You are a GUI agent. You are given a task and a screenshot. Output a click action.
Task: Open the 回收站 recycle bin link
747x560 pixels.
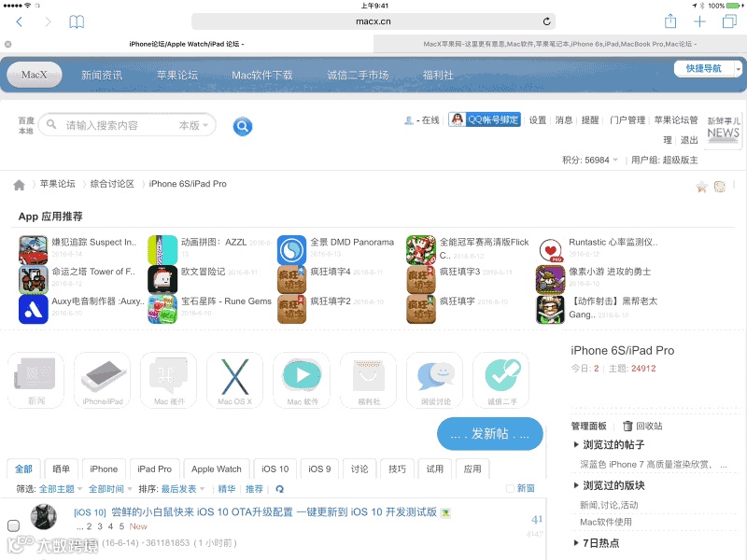pyautogui.click(x=642, y=427)
